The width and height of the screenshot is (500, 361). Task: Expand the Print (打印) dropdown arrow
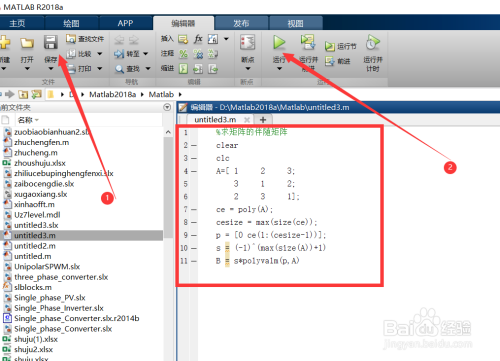(x=100, y=68)
